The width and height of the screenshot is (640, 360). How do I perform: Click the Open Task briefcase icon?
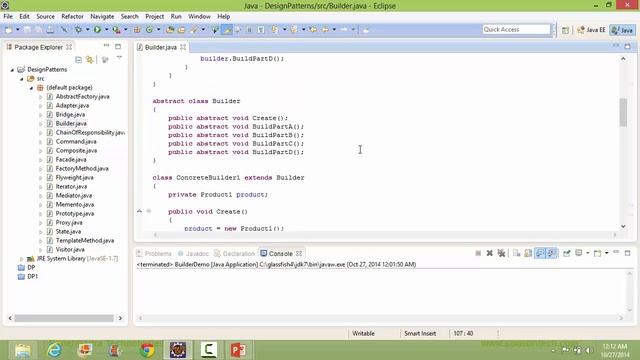181,29
